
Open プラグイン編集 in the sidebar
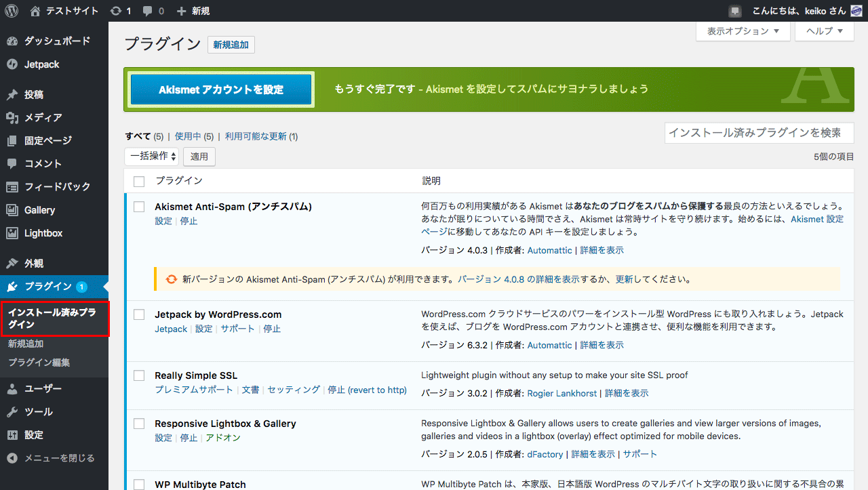39,363
